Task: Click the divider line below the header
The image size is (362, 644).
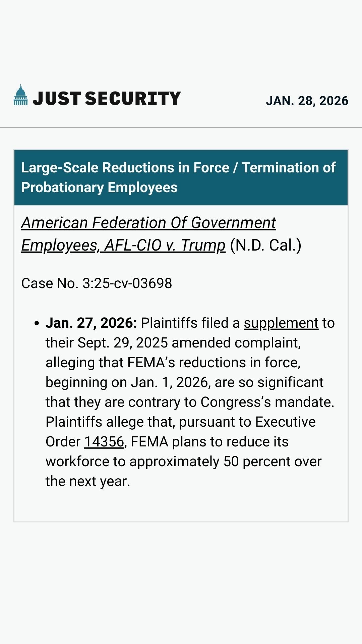Action: point(181,127)
